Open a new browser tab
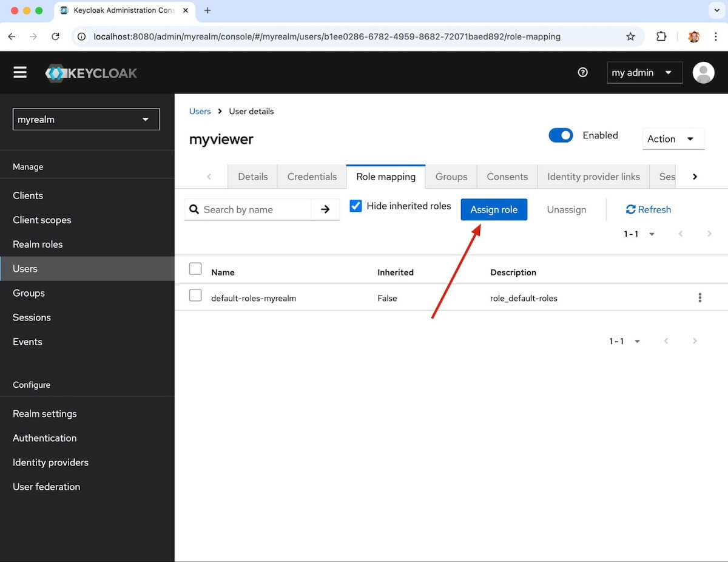 point(207,10)
